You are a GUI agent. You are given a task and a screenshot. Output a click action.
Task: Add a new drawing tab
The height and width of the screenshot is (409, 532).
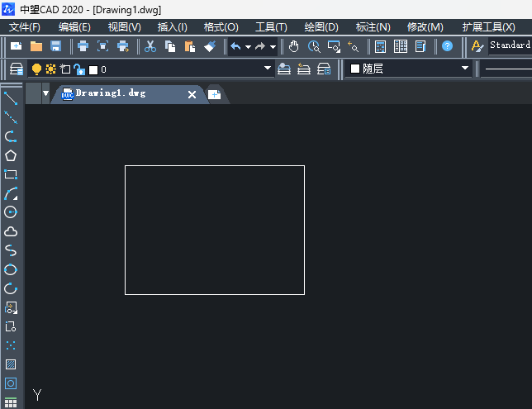tap(215, 94)
